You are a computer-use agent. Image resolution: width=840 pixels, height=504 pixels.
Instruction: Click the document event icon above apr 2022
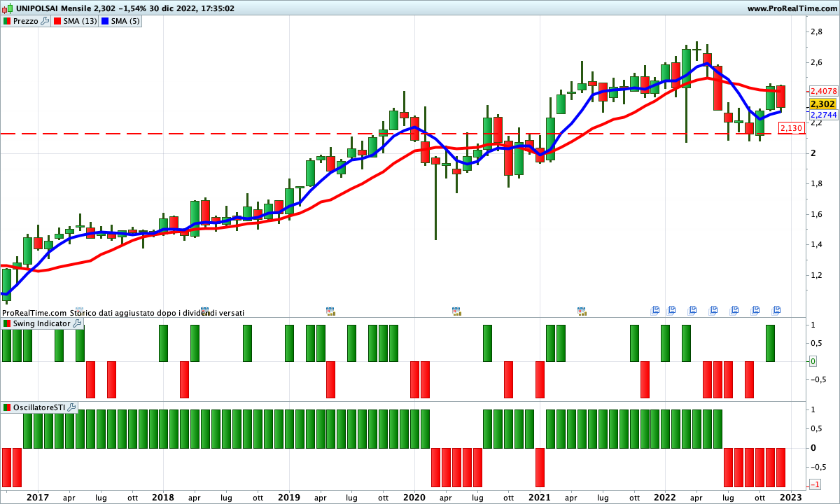point(693,310)
